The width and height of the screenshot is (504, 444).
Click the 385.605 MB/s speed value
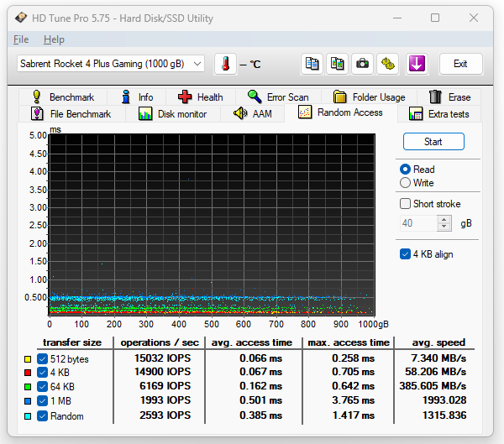click(x=433, y=386)
